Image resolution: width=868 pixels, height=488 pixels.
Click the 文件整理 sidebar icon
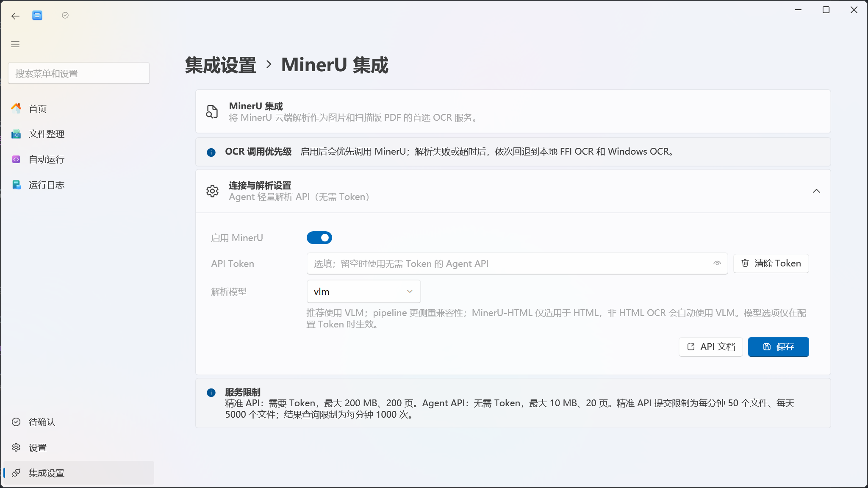click(x=16, y=134)
